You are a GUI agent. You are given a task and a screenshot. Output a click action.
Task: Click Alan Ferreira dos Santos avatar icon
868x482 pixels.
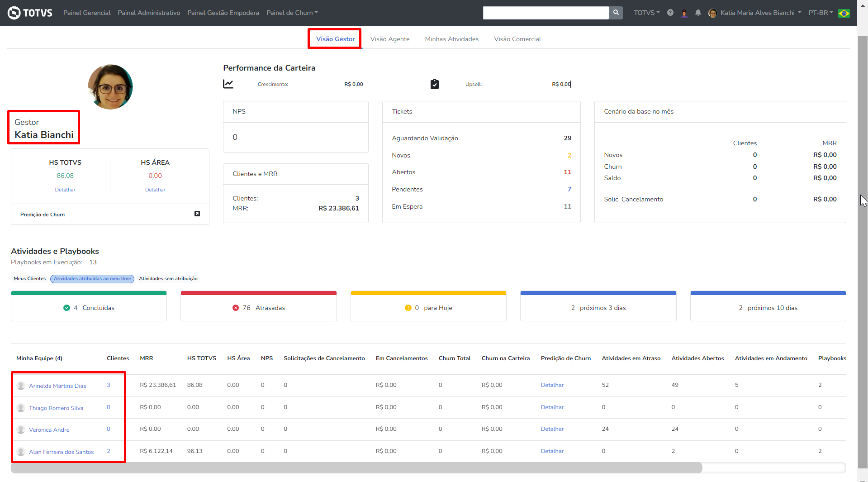coord(21,452)
